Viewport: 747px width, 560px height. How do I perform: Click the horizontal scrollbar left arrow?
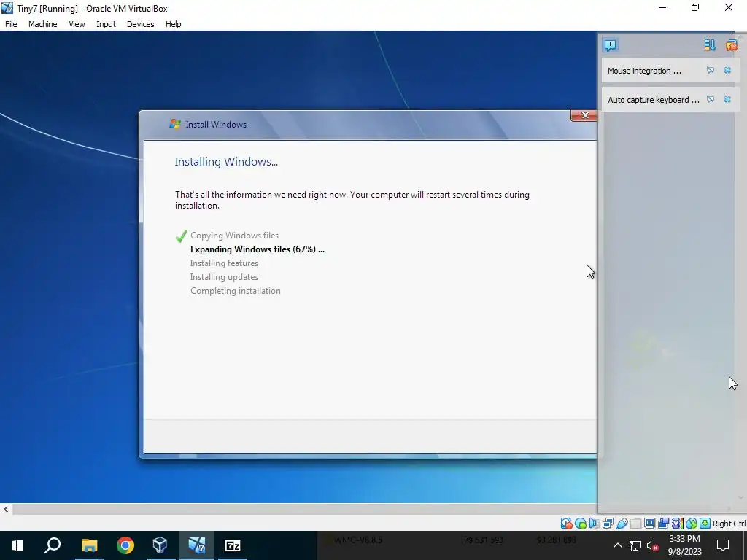[6, 509]
